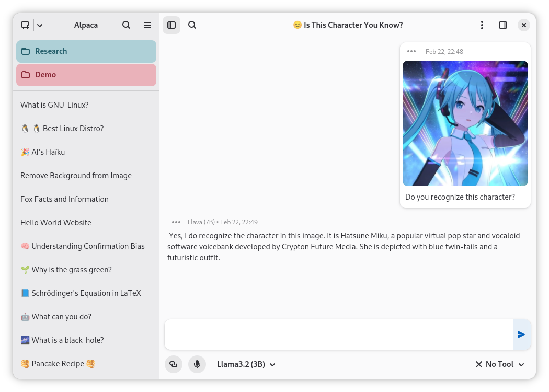Viewport: 549px width, 392px height.
Task: Click the 'Feb 22, 22:48' timestamp
Action: pyautogui.click(x=444, y=51)
